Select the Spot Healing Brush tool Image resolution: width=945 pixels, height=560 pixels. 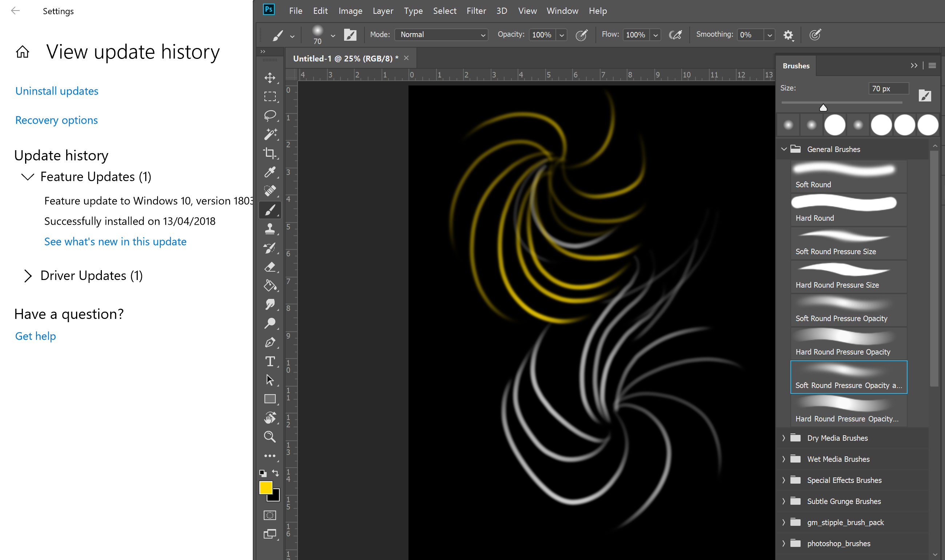tap(270, 191)
